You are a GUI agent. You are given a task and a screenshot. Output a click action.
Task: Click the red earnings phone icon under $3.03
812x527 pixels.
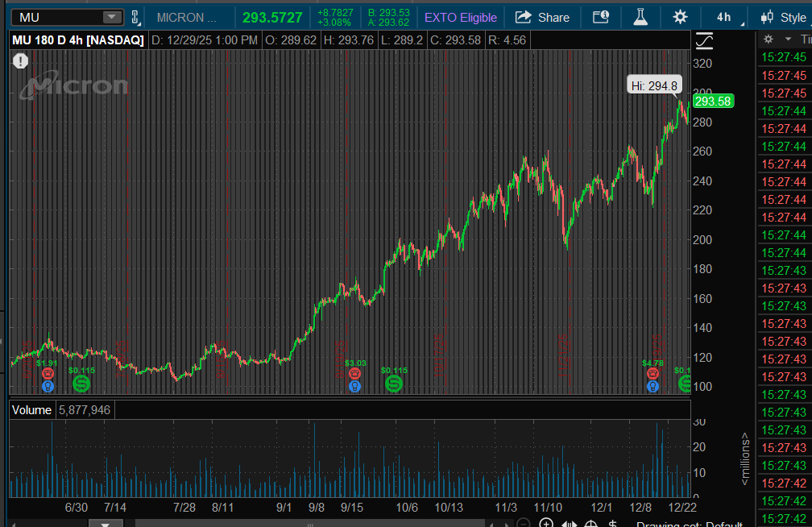pyautogui.click(x=354, y=374)
